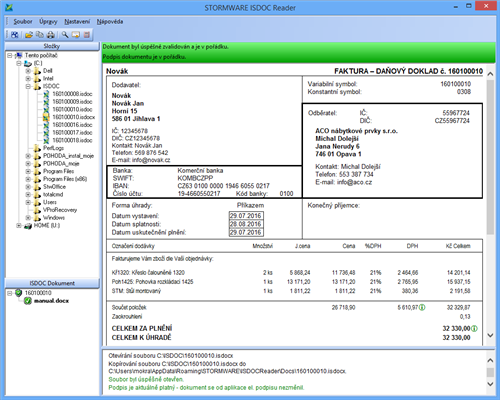Click the ISDOC icon beside 160100018.isdoc
The image size is (500, 400).
(x=46, y=140)
